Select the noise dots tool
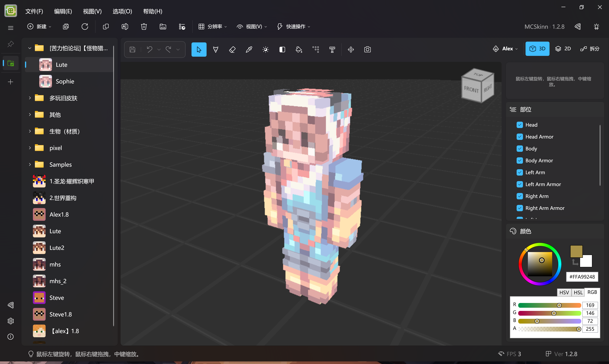 click(x=316, y=50)
